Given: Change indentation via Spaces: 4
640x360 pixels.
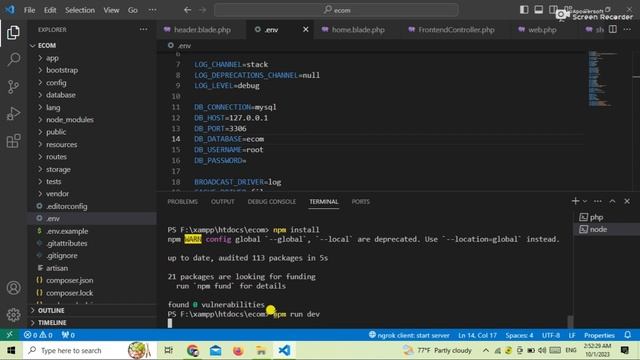Looking at the screenshot, I should (x=519, y=335).
